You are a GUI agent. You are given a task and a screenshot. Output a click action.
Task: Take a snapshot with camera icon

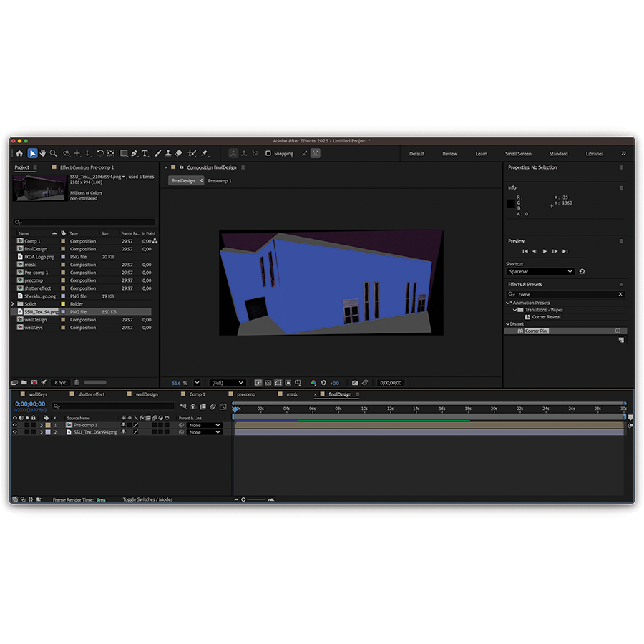(x=355, y=383)
